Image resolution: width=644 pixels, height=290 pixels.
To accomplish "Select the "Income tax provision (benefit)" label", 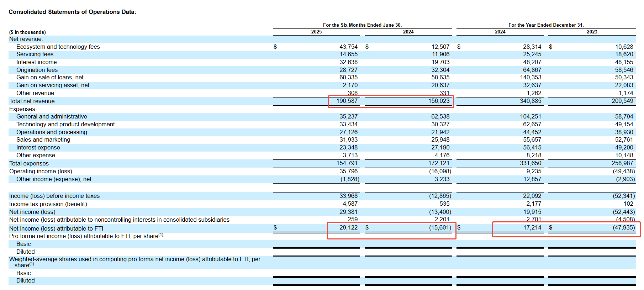I will coord(48,204).
